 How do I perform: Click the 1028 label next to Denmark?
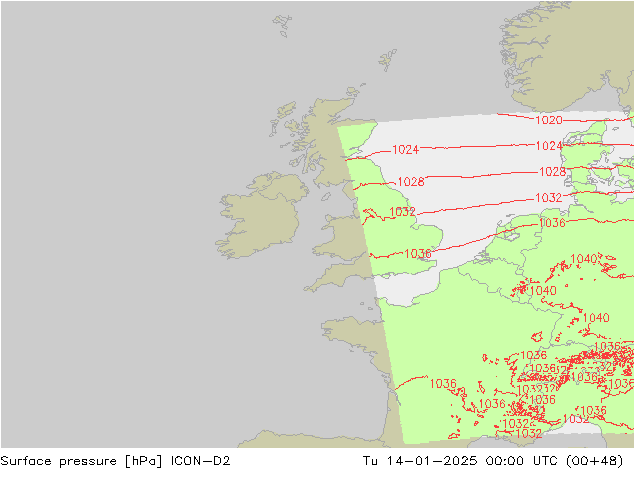(552, 171)
